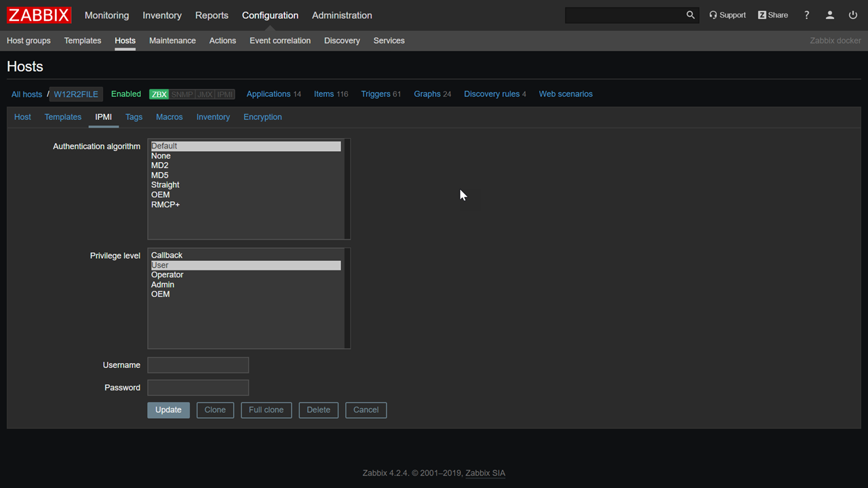Switch to the Encryption tab
This screenshot has width=868, height=488.
click(x=262, y=117)
